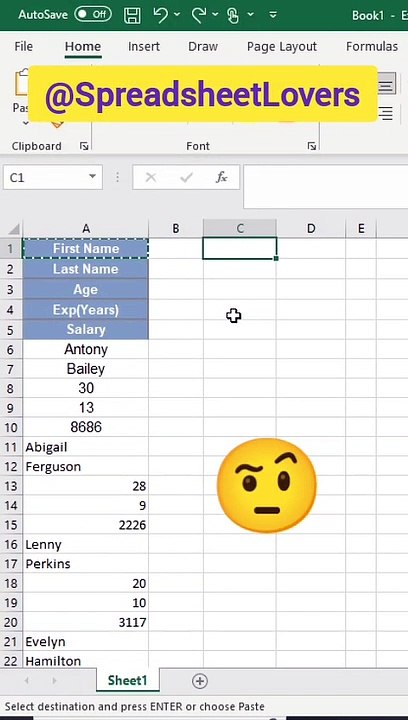Screen dimensions: 408x720
Task: Select row 10 header
Action: click(11, 427)
